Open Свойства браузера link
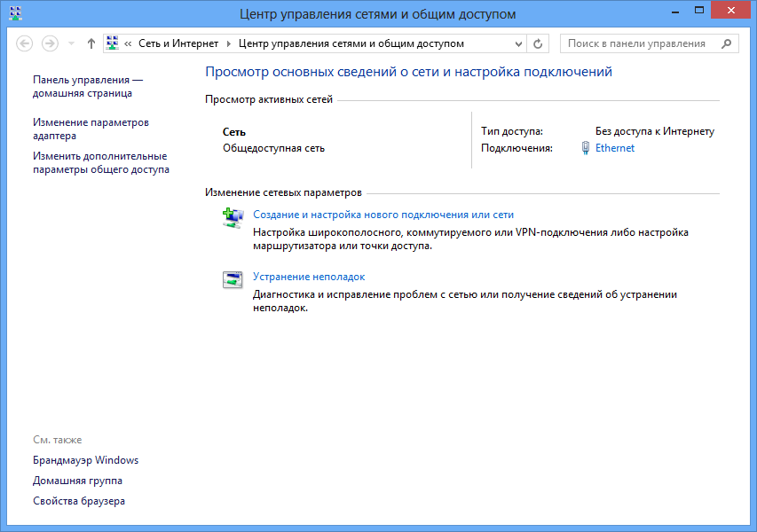Image resolution: width=757 pixels, height=532 pixels. (79, 501)
